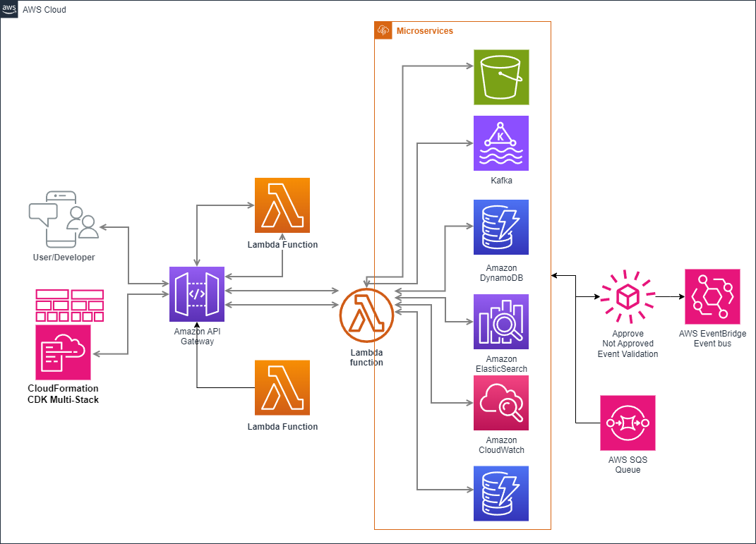Select the top Lambda Function icon
The width and height of the screenshot is (756, 544).
[x=282, y=206]
